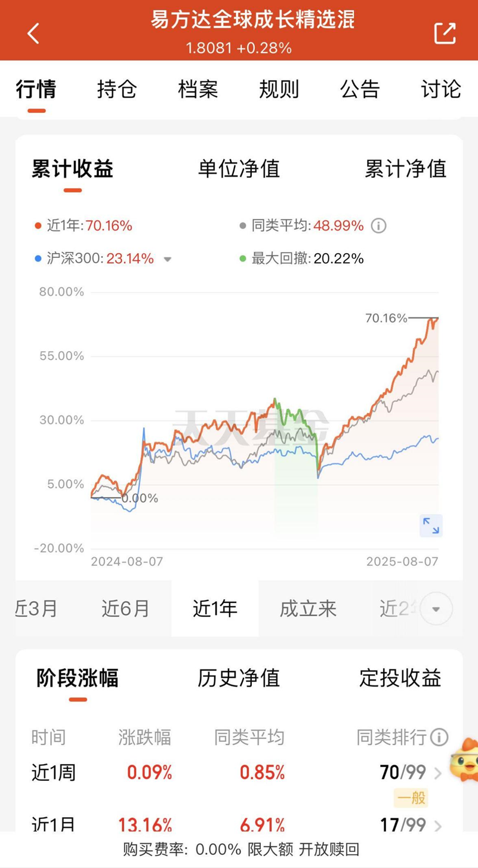Open 近1月 ranking detail chevron
This screenshot has width=478, height=868.
point(438,826)
